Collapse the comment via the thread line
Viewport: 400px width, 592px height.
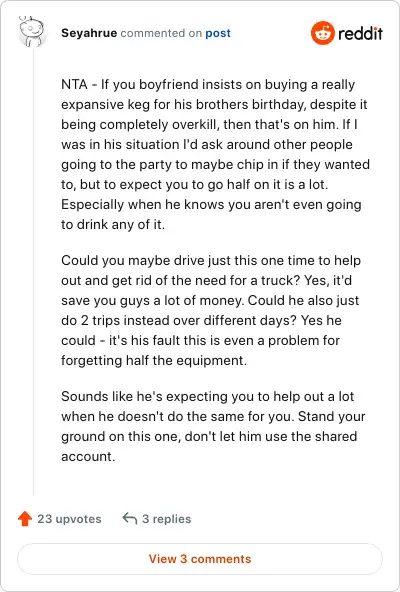[x=33, y=272]
